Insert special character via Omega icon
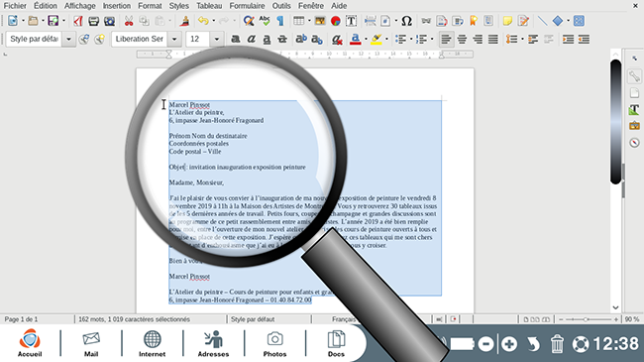The width and height of the screenshot is (644, 362). [406, 21]
